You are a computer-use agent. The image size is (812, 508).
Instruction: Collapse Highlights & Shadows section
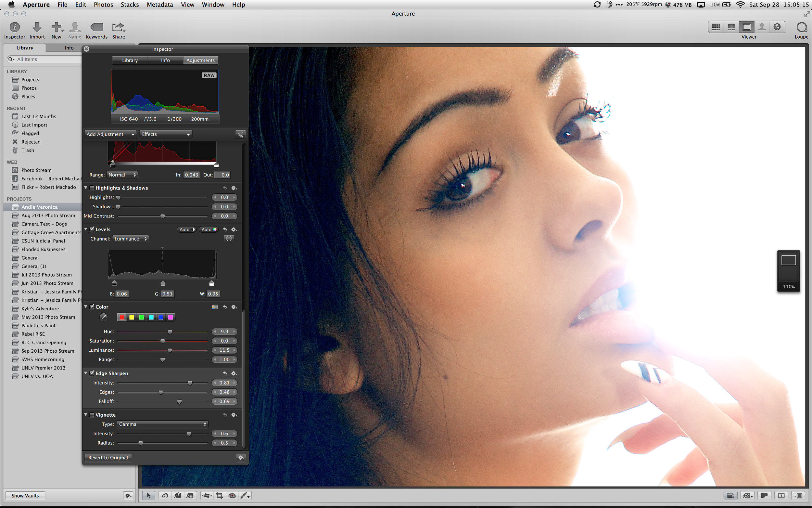[x=86, y=188]
